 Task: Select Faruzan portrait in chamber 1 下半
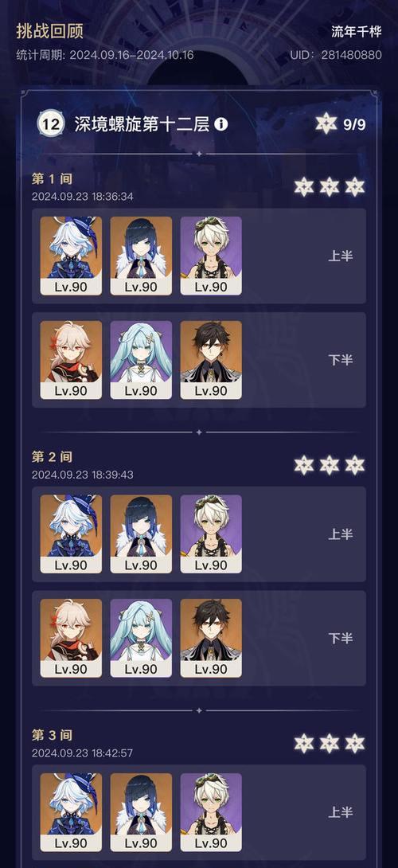coord(141,360)
